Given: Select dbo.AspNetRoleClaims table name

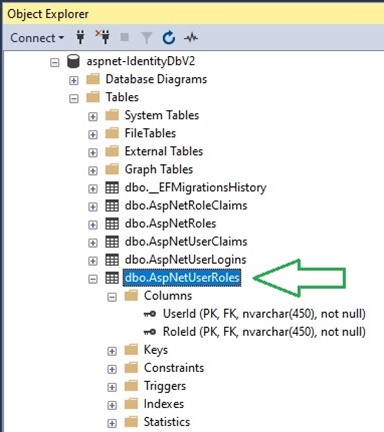Looking at the screenshot, I should click(x=186, y=206).
